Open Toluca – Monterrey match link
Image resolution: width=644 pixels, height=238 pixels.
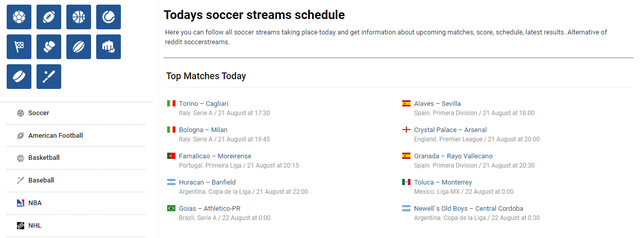(443, 182)
